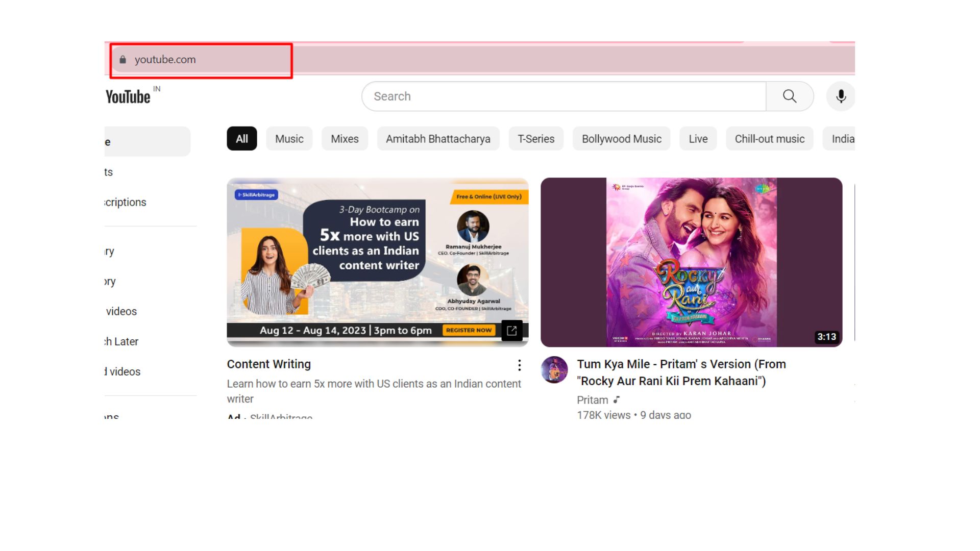Open Content Writing ad title

click(269, 364)
